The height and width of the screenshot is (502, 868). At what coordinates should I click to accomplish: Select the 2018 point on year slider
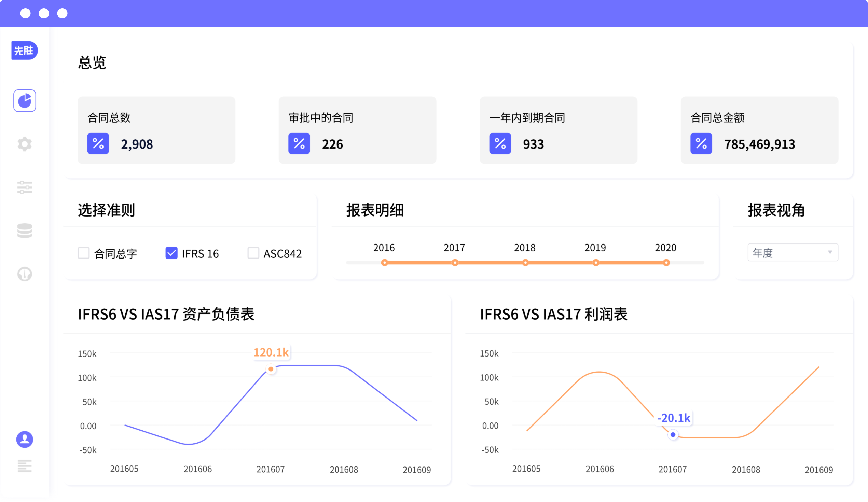pyautogui.click(x=525, y=263)
